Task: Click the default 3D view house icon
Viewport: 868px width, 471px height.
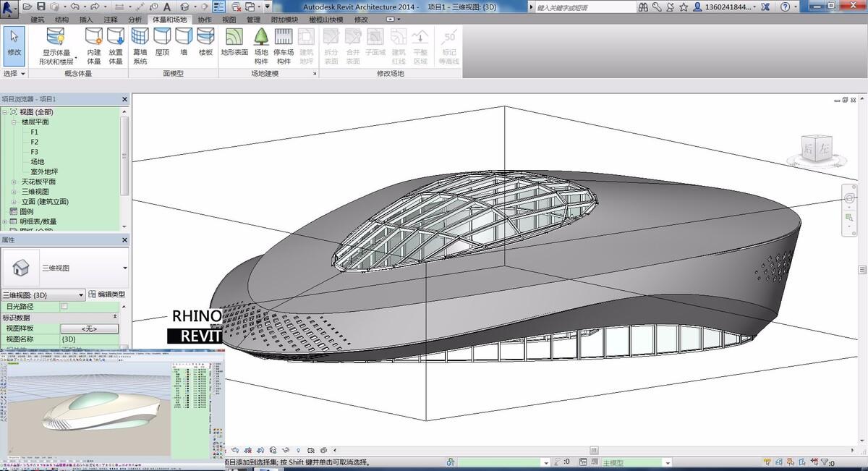Action: coord(184,7)
